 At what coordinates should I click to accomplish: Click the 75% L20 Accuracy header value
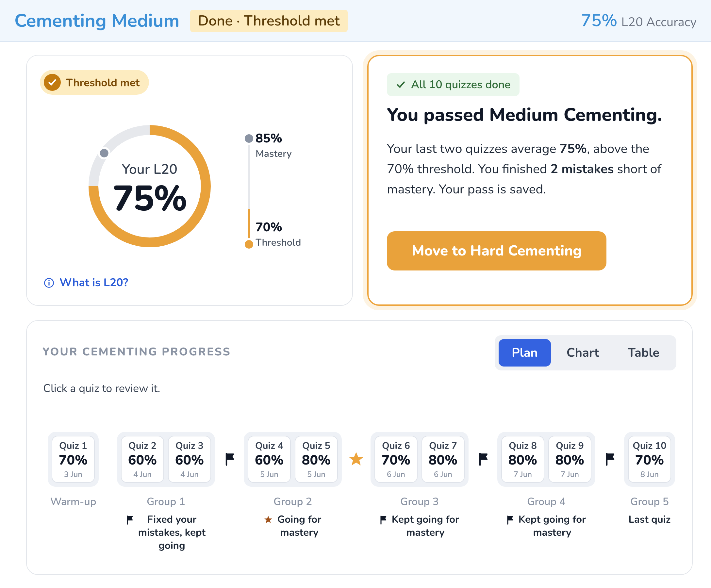click(638, 21)
